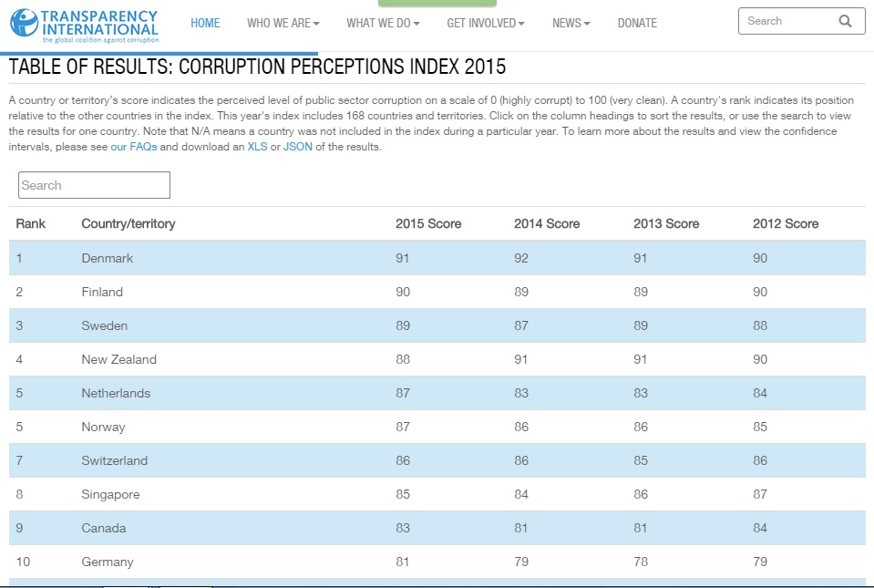Screen dimensions: 874x588
Task: Open the Get Involved dropdown menu
Action: tap(486, 23)
